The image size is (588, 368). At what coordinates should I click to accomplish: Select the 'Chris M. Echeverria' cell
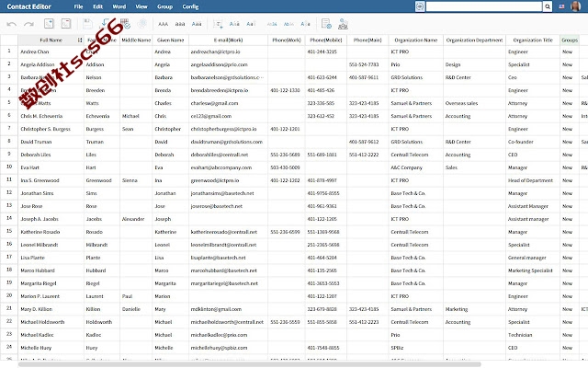[x=51, y=116]
